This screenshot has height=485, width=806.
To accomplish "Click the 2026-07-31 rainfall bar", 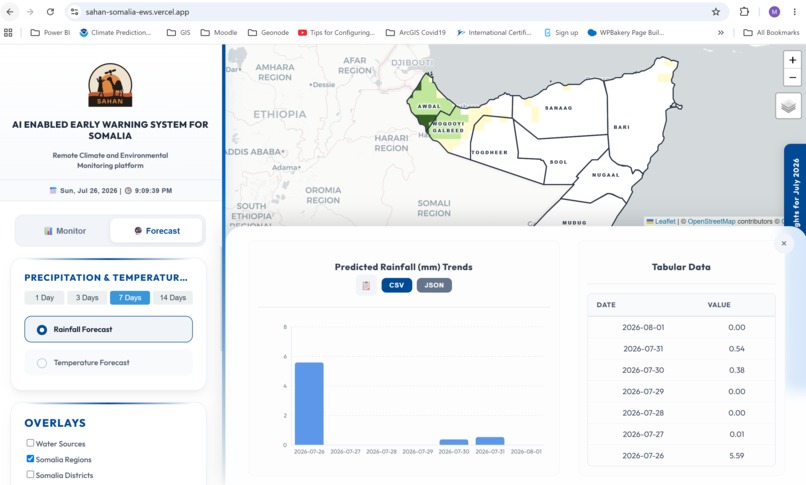I will click(x=490, y=441).
